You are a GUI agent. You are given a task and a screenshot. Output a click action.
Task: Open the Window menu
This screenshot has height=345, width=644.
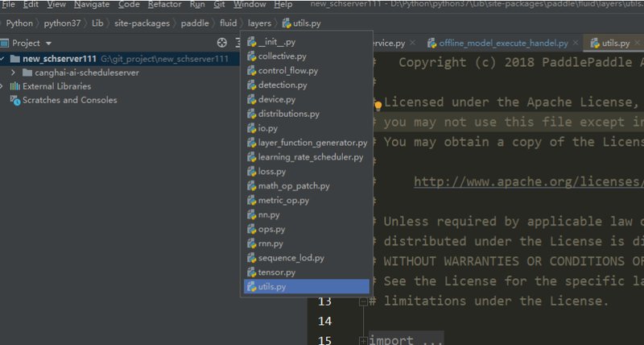tap(250, 5)
